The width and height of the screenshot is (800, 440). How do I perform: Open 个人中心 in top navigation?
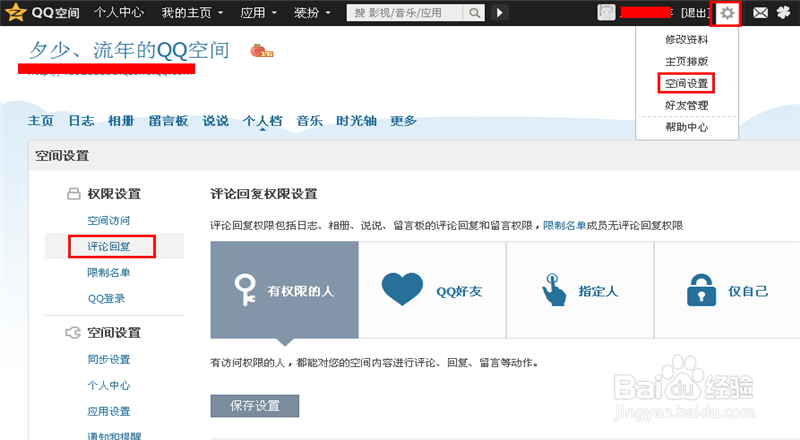(x=118, y=12)
